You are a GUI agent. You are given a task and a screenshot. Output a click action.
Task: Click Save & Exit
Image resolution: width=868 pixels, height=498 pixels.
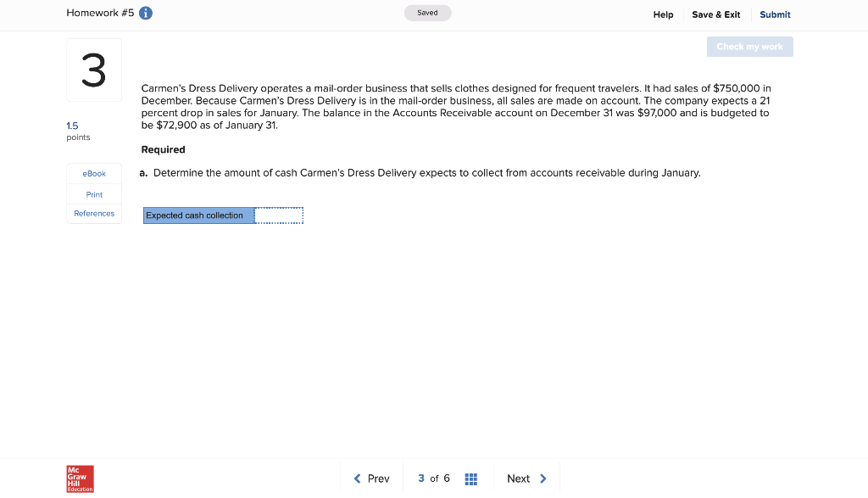pos(715,14)
